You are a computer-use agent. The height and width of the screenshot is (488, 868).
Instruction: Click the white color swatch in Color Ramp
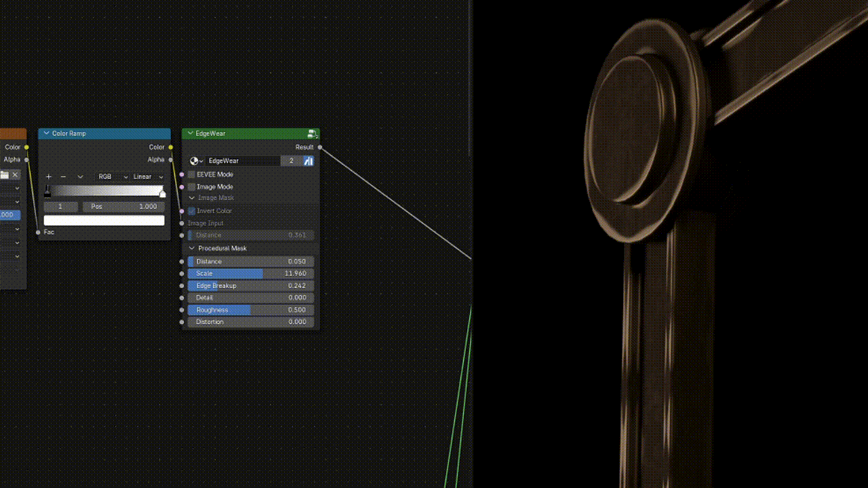click(x=104, y=220)
